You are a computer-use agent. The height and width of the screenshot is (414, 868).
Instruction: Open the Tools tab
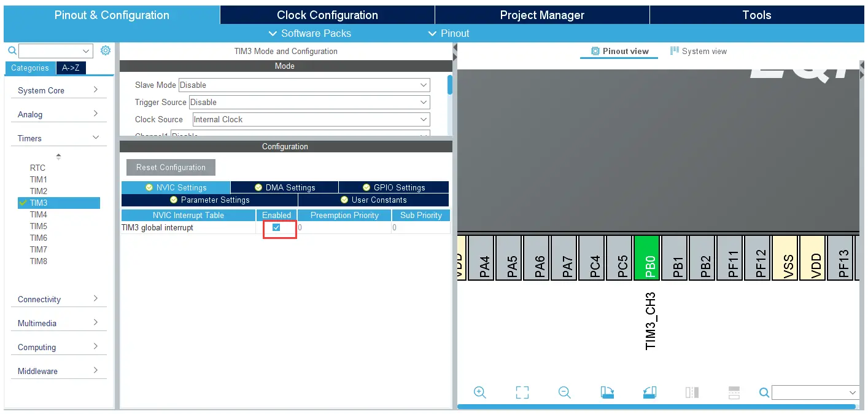756,15
